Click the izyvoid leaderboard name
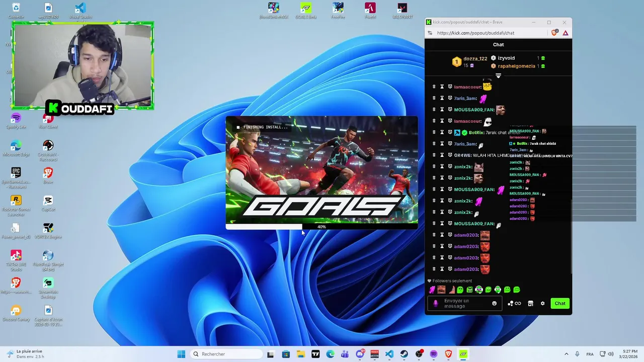Image resolution: width=644 pixels, height=362 pixels. [506, 58]
